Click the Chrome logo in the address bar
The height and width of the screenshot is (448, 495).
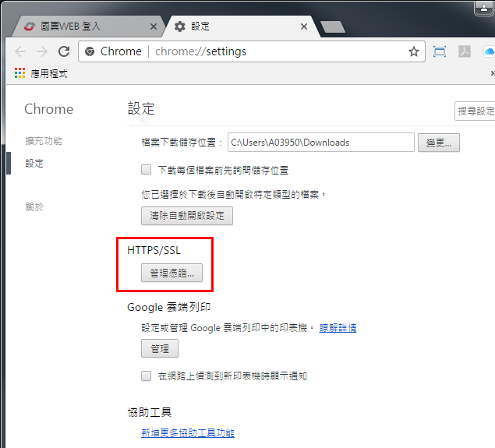tap(90, 51)
